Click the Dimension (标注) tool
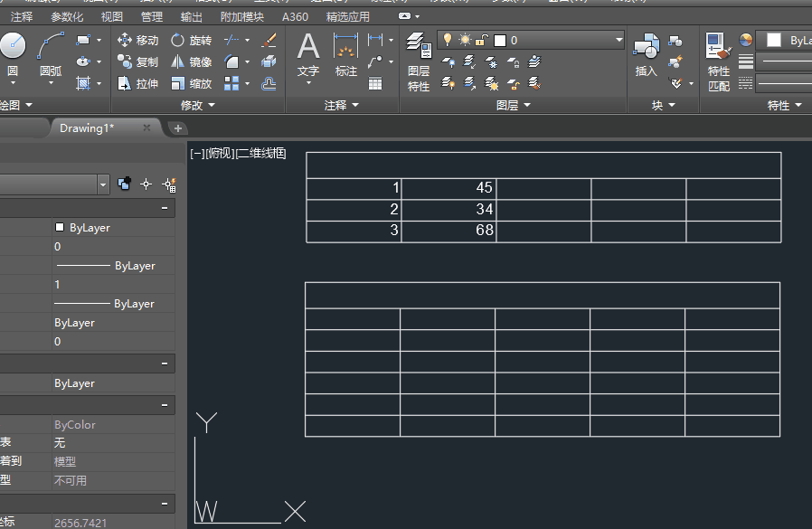This screenshot has height=529, width=812. [345, 53]
